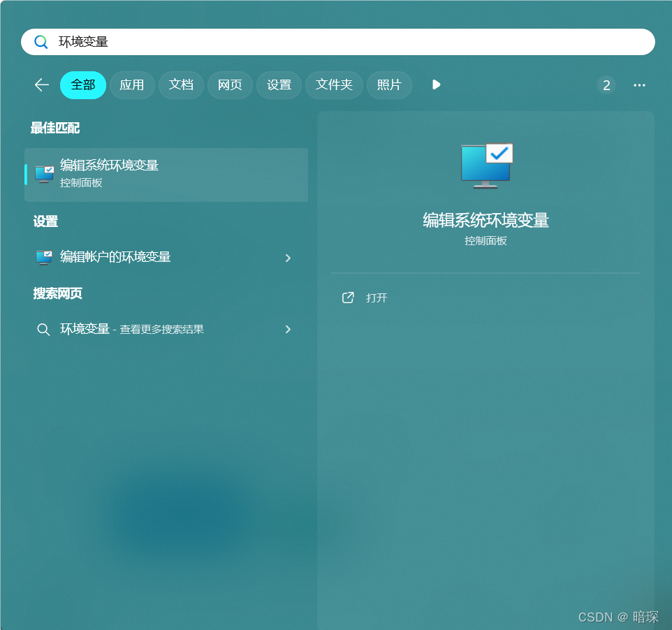The height and width of the screenshot is (630, 672).
Task: Switch to the 文件夹 filter tab
Action: click(x=334, y=85)
